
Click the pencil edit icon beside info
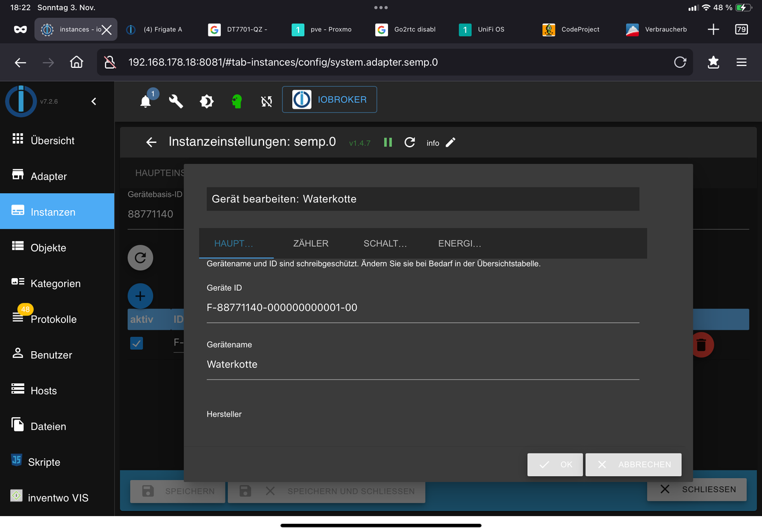click(450, 142)
